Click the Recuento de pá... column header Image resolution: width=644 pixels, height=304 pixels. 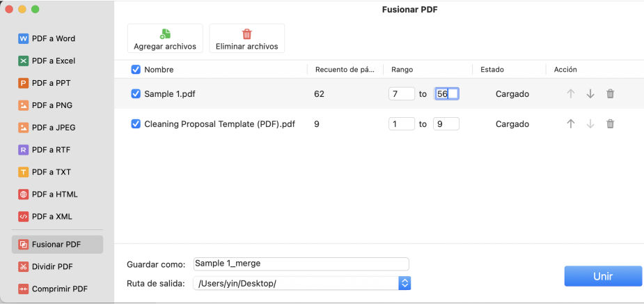click(x=345, y=70)
